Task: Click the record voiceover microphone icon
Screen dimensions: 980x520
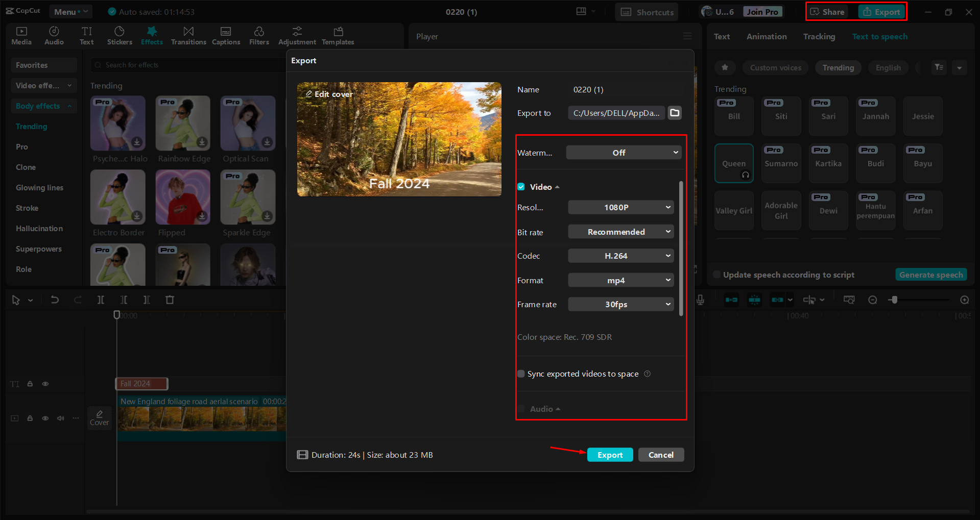Action: (x=700, y=300)
